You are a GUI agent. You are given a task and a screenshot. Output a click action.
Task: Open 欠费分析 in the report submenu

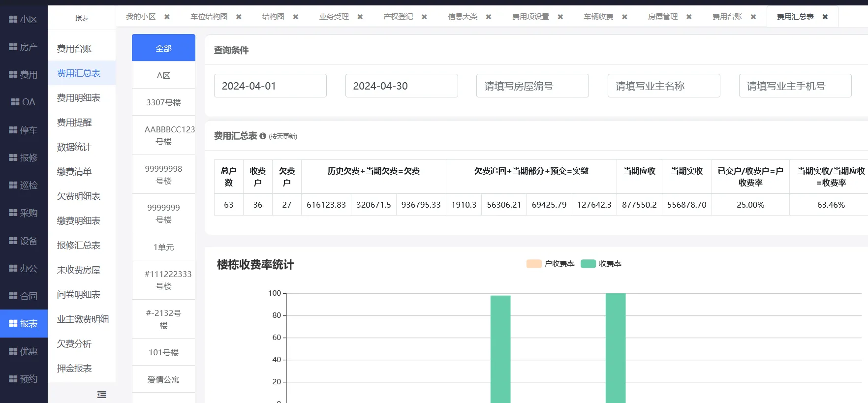pos(82,344)
